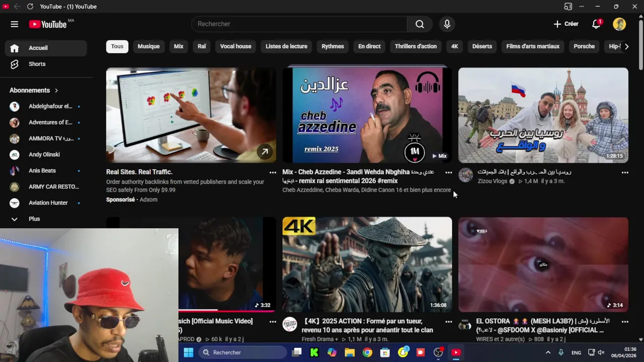Open options for Official Music Video
Viewport: 644px width, 362px height.
point(273,322)
